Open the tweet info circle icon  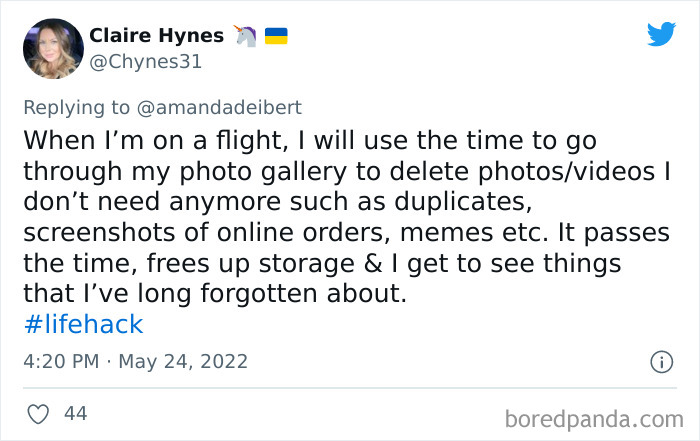tap(661, 362)
